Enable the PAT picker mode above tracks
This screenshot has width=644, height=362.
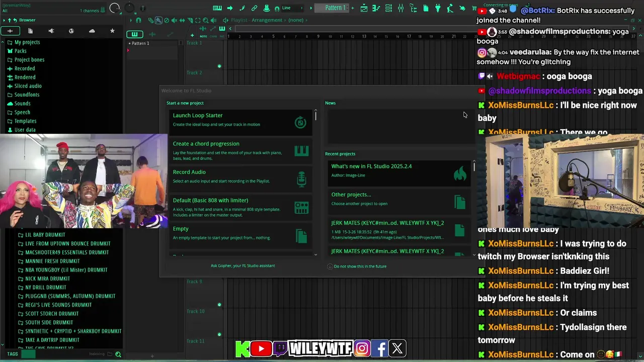(x=222, y=36)
